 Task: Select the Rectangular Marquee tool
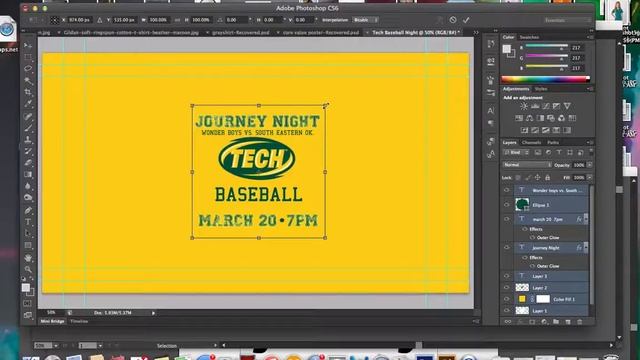(x=28, y=57)
